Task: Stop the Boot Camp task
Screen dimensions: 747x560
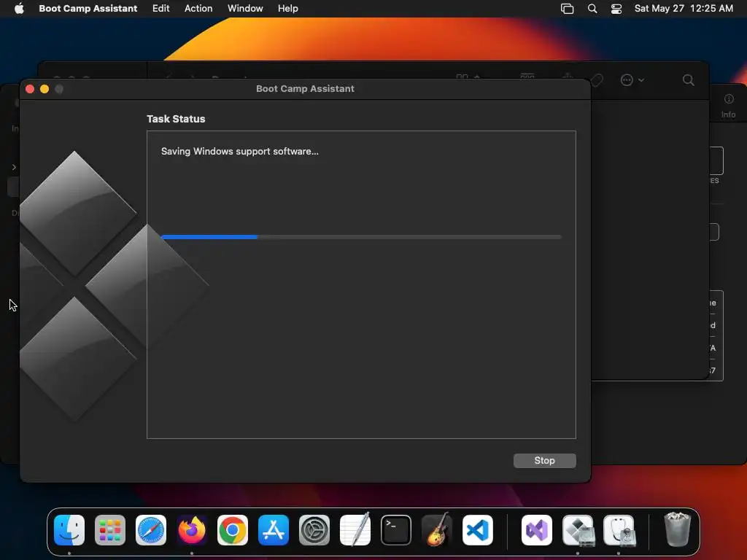Action: click(x=544, y=461)
